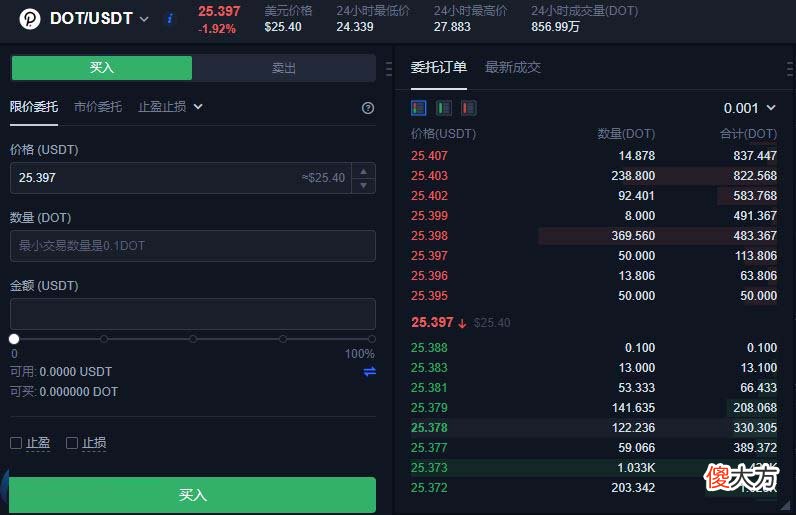
Task: Open the DOT/USDT info icon
Action: pyautogui.click(x=170, y=19)
